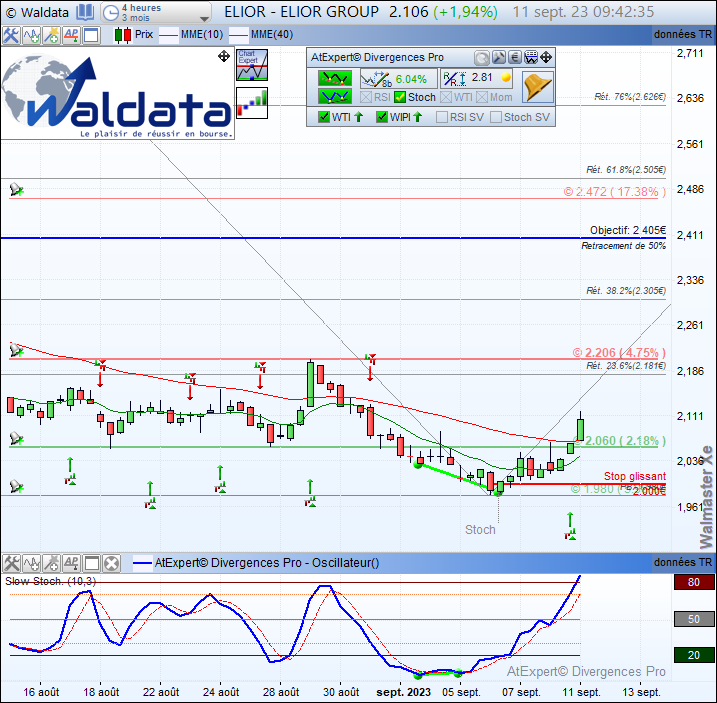717x703 pixels.
Task: Click the bell alert icon at the 2.206 level
Action: [16, 350]
